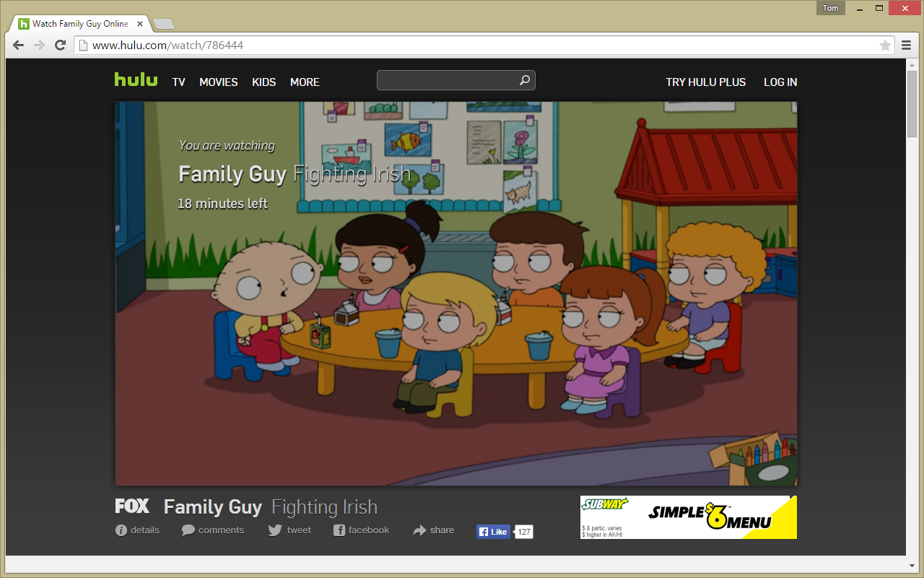Click the comments speech bubble icon
Image resolution: width=924 pixels, height=578 pixels.
(188, 530)
